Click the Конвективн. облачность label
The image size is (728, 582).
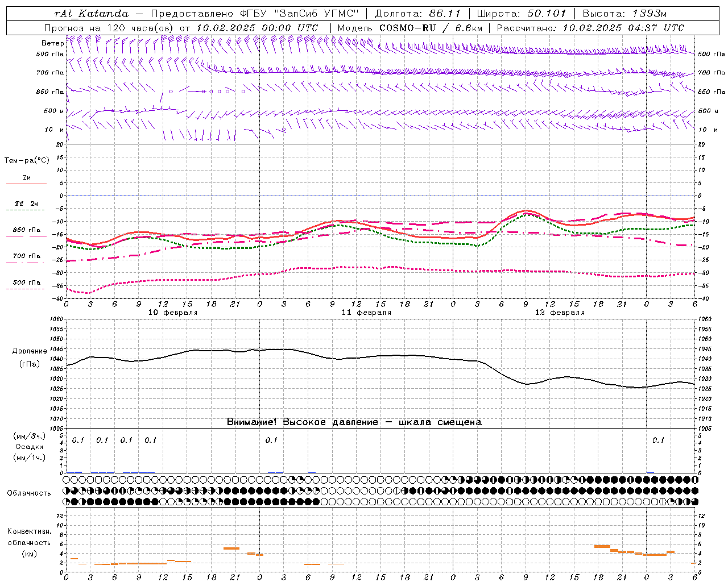click(x=29, y=537)
